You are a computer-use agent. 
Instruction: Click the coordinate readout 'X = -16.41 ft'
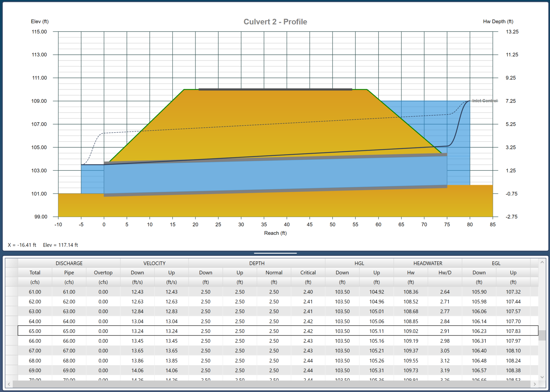[x=22, y=245]
